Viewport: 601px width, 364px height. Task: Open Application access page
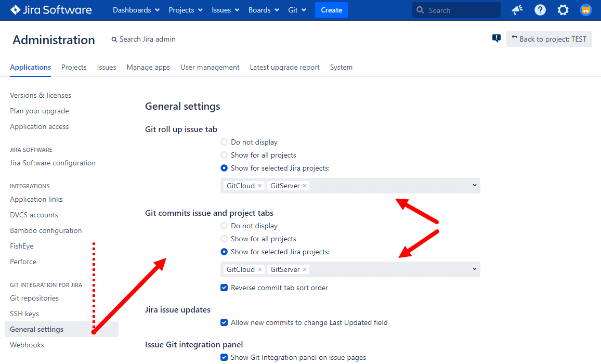coord(40,126)
